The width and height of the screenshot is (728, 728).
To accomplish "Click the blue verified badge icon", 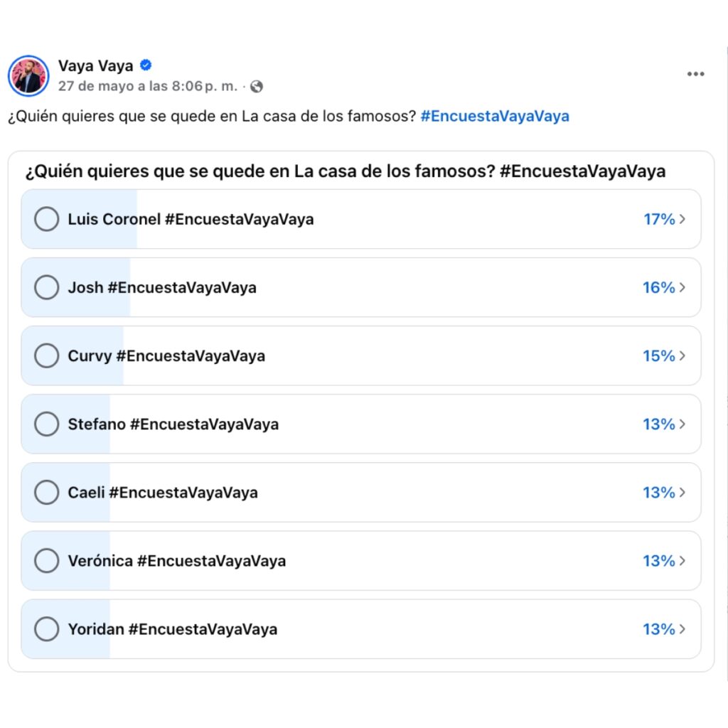I will (x=146, y=65).
